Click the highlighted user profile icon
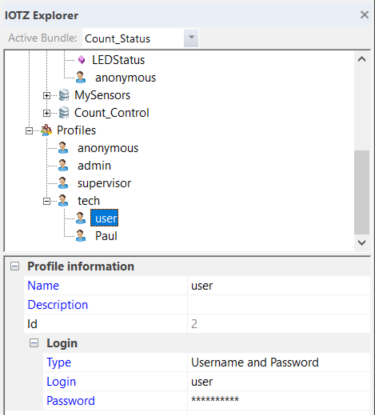This screenshot has height=415, width=375. point(81,218)
